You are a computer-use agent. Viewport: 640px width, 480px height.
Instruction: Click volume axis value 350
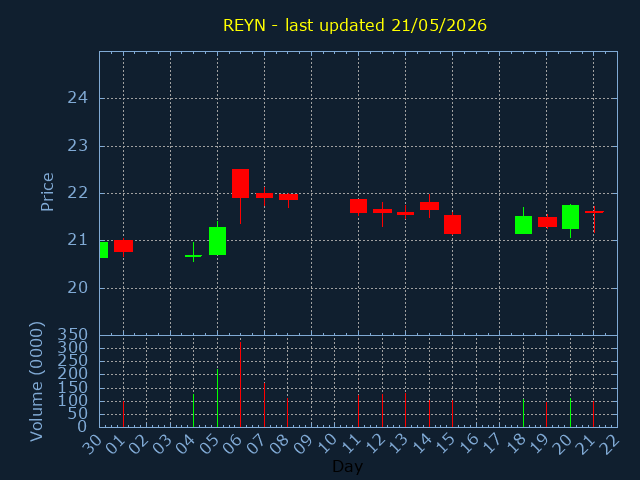click(73, 335)
